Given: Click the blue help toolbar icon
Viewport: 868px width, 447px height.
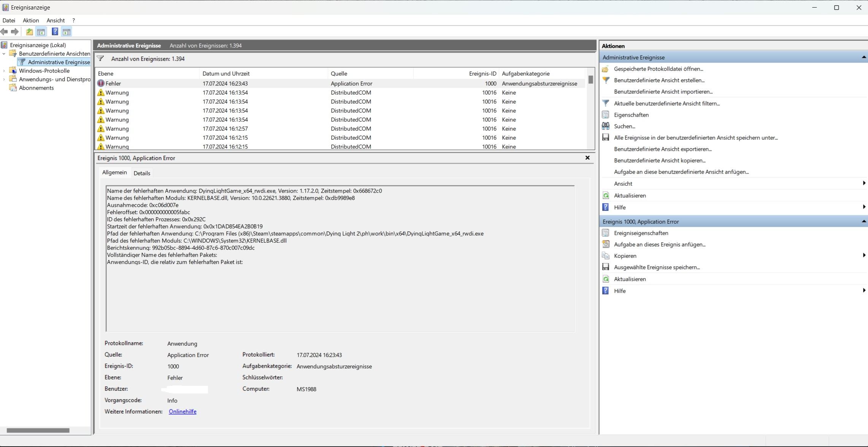Looking at the screenshot, I should (55, 32).
